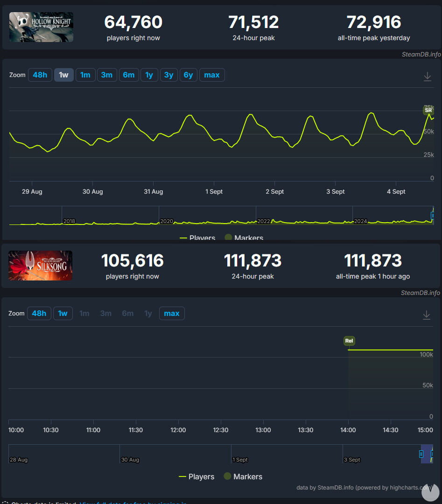
Task: Select the 48h zoom on the Hollow Knight chart
Action: (40, 75)
